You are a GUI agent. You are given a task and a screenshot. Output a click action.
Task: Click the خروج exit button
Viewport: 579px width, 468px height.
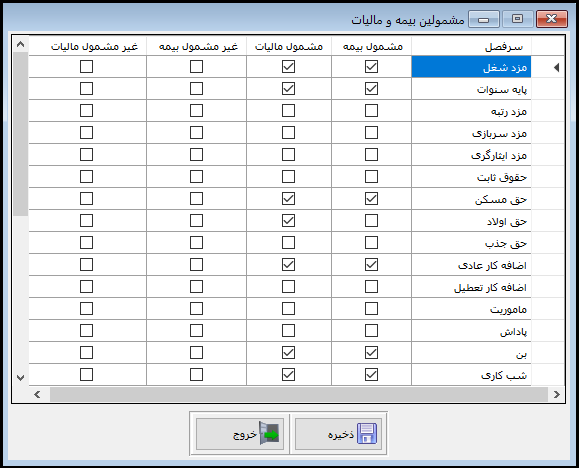[240, 434]
